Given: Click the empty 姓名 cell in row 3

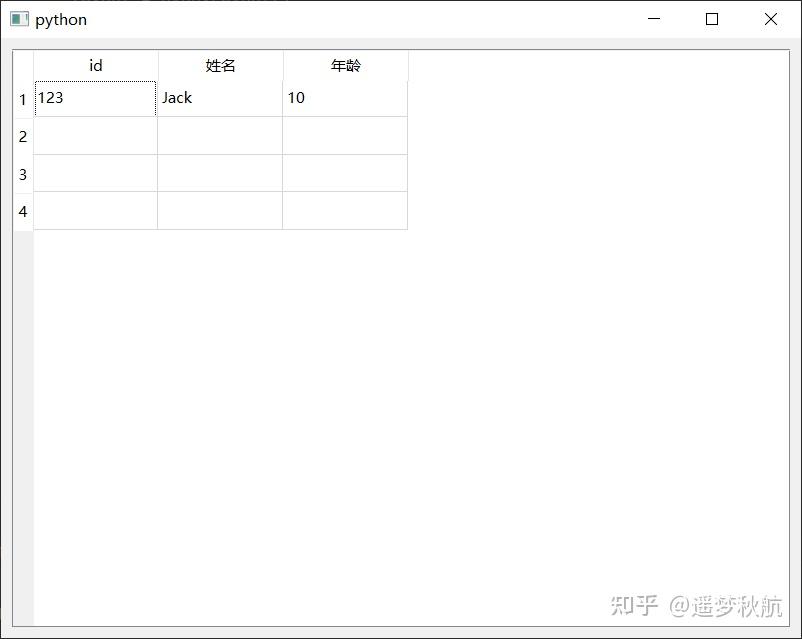Looking at the screenshot, I should (219, 173).
